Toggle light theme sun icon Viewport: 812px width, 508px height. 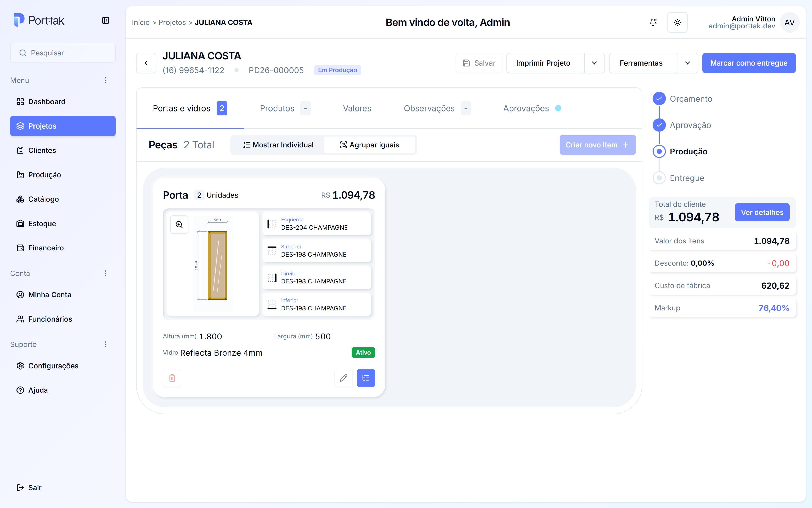coord(677,23)
